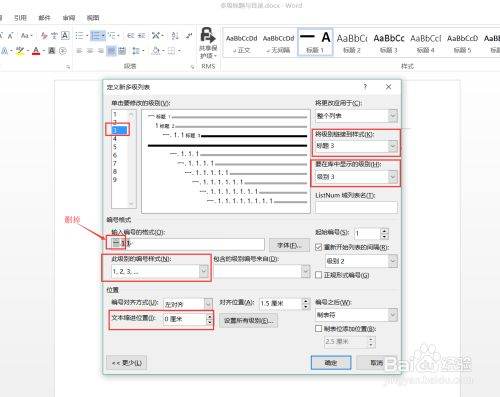This screenshot has height=397, width=500.
Task: Click the Chinese layout icon in the paragraph group
Action: click(157, 35)
